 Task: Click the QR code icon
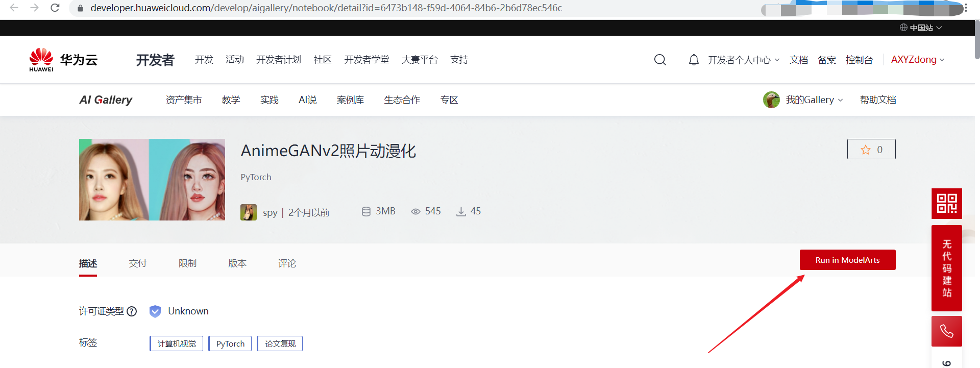[x=947, y=203]
